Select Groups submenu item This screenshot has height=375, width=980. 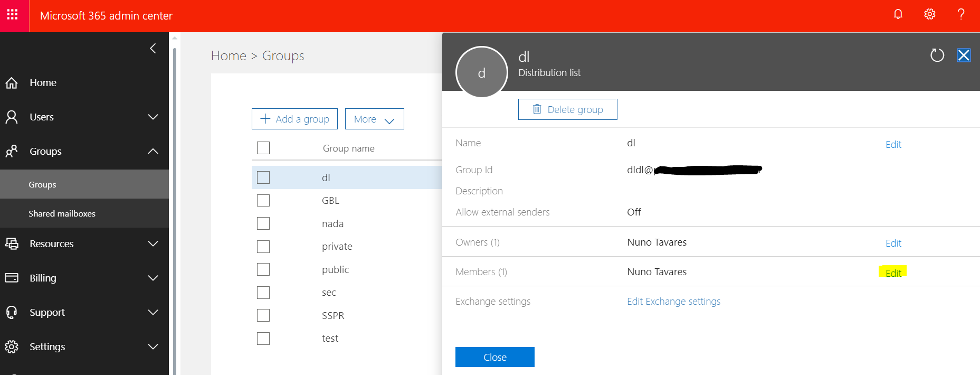[84, 184]
